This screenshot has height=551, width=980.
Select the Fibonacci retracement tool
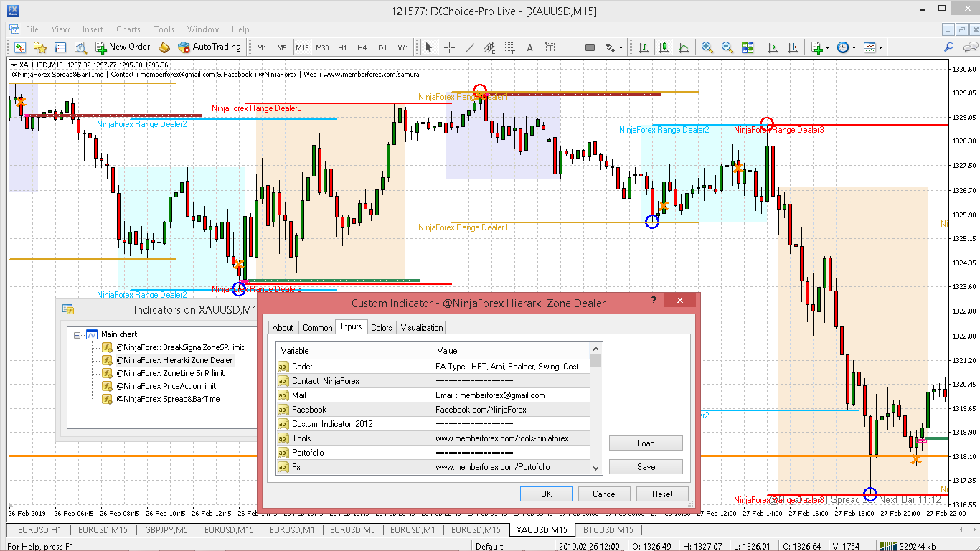[x=510, y=47]
